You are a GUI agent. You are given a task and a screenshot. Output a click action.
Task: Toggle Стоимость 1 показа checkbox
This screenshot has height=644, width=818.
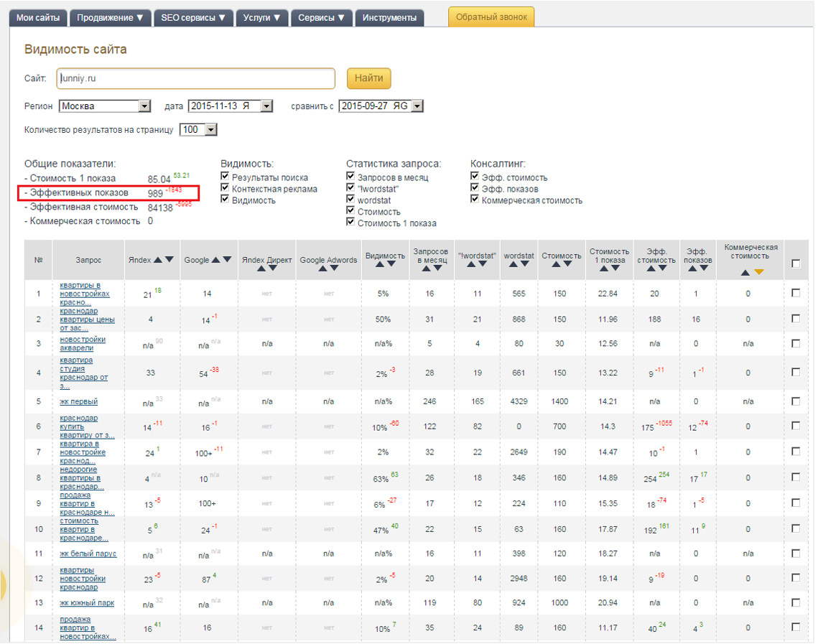click(x=350, y=222)
